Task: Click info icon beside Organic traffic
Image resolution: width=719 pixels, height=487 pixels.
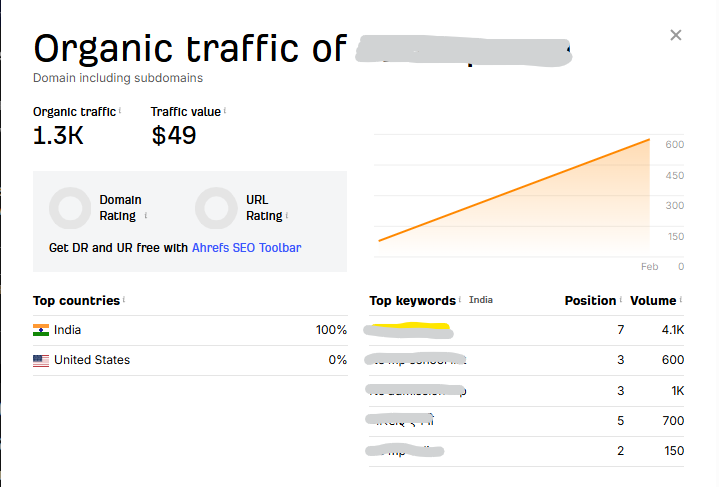Action: tap(121, 111)
